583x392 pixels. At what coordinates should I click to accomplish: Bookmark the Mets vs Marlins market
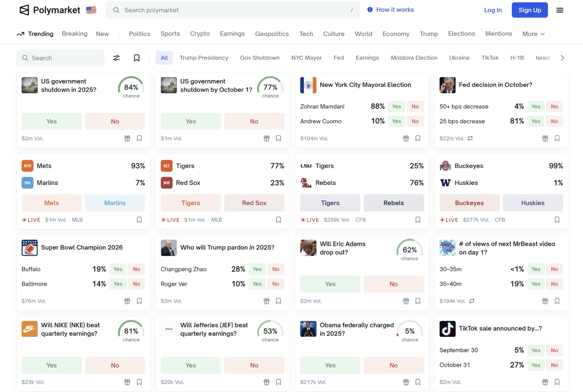pos(139,220)
